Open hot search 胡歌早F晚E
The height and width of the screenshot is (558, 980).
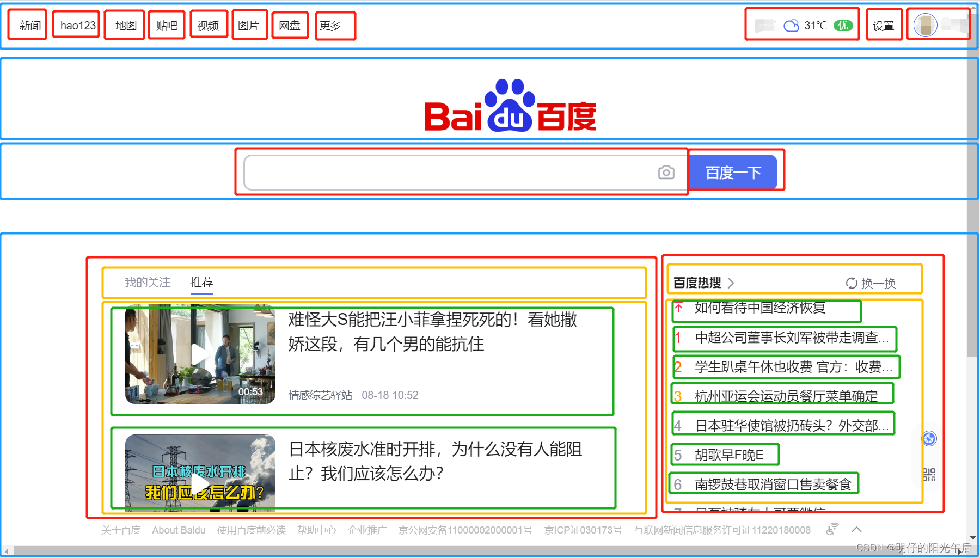click(x=729, y=455)
